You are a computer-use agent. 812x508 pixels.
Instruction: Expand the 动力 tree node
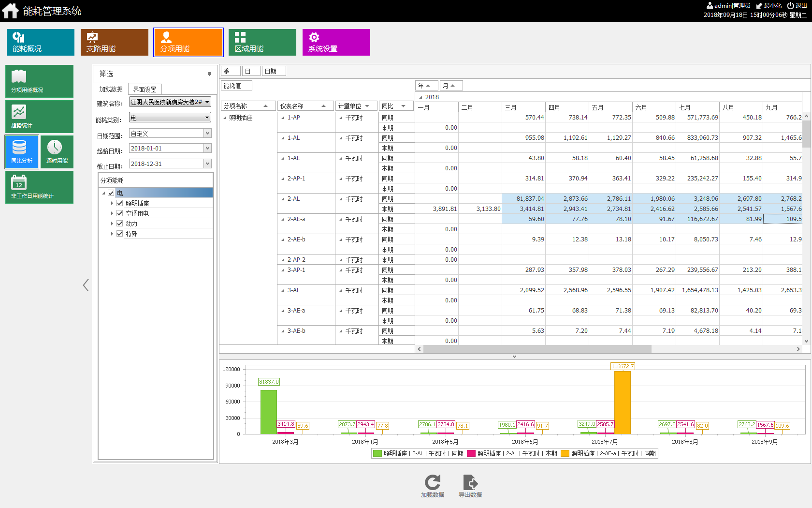[112, 224]
